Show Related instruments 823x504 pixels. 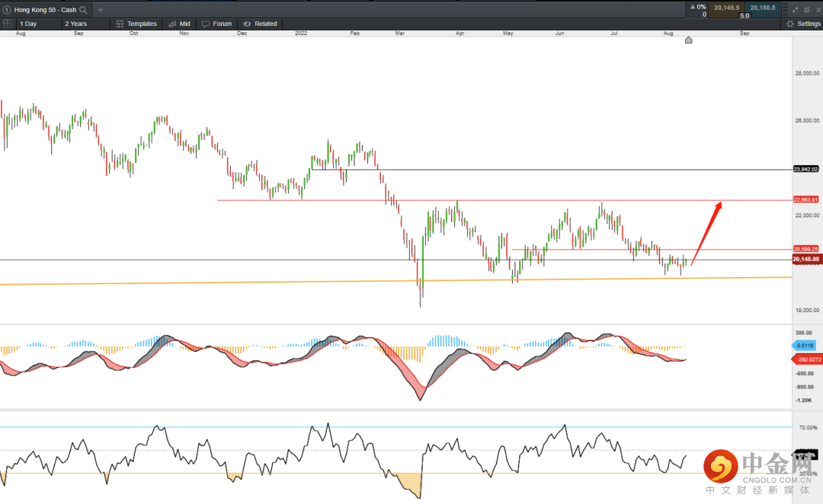point(260,24)
